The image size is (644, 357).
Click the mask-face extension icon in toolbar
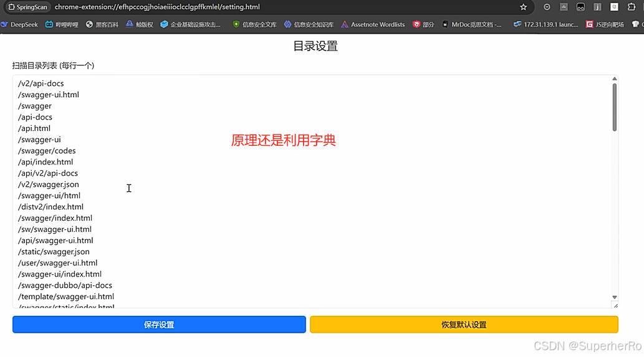coord(580,7)
